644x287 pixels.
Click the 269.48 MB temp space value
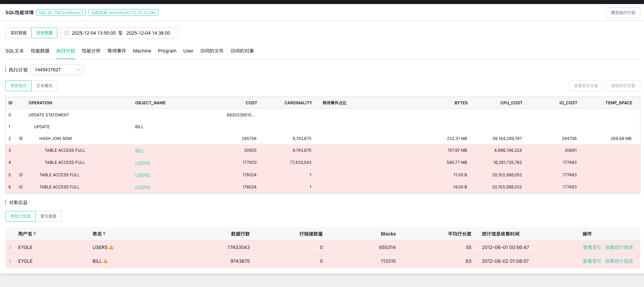(x=621, y=139)
